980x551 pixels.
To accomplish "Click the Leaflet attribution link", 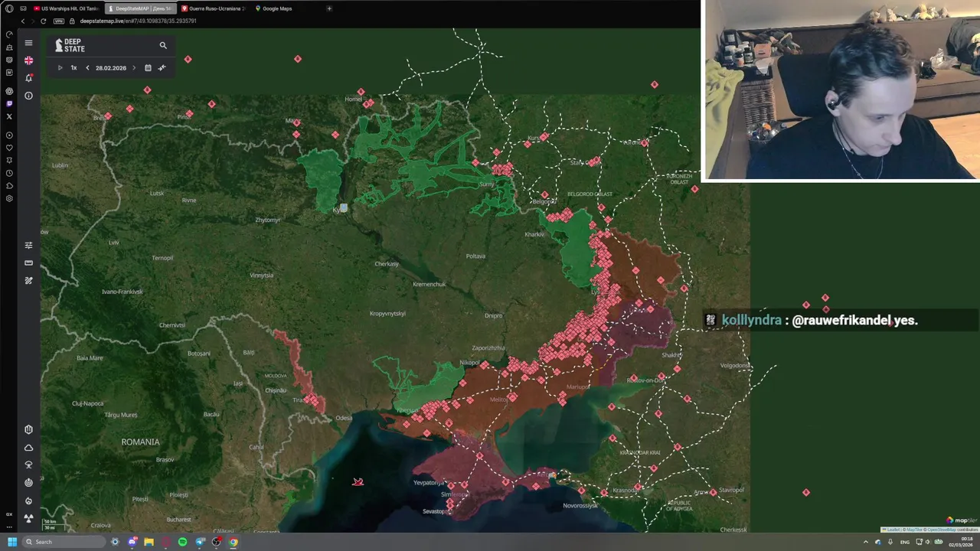I will click(893, 530).
